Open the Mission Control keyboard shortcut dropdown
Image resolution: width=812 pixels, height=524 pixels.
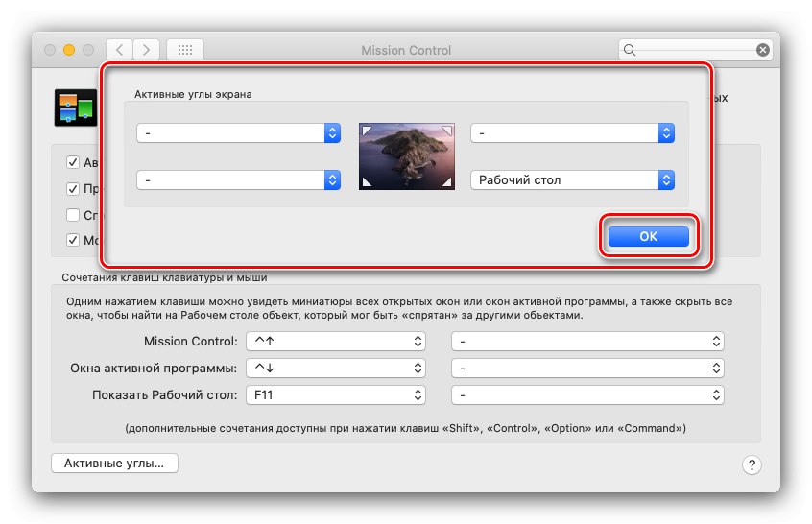[336, 342]
